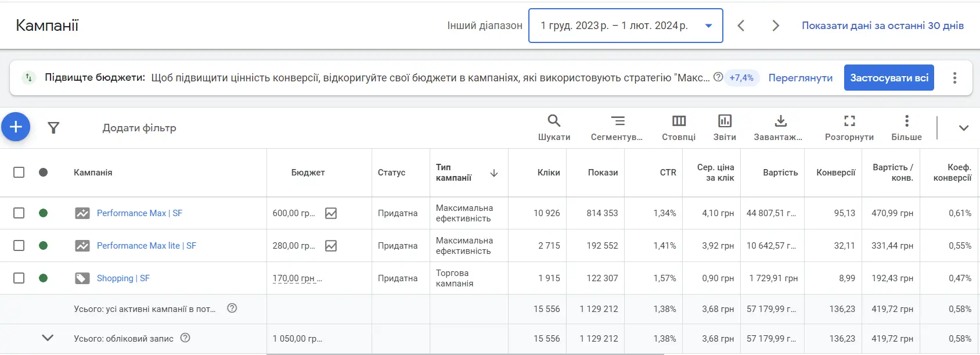This screenshot has height=355, width=980.
Task: Sort by the Тип кампанії column header
Action: (454, 173)
